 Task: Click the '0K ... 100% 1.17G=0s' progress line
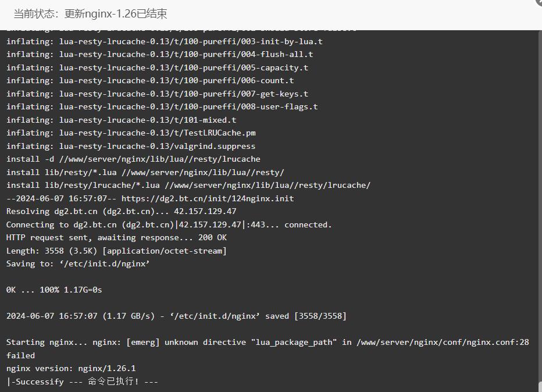(x=54, y=290)
